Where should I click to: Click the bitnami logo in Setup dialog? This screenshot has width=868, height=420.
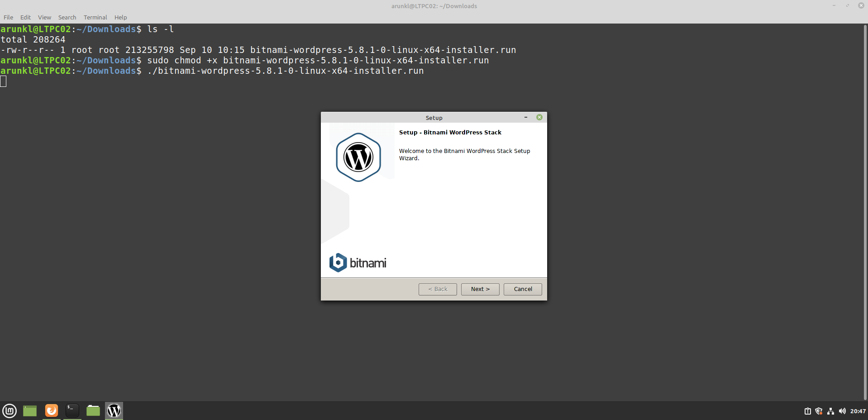click(358, 262)
